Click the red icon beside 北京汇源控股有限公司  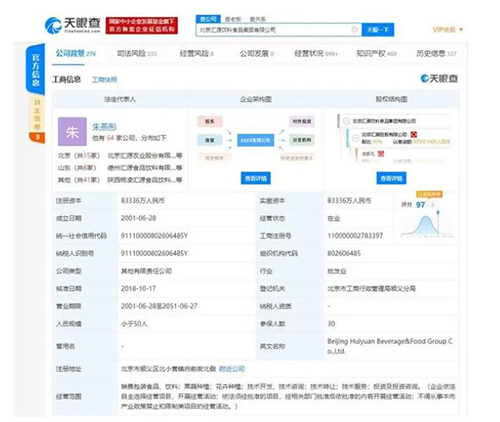click(x=414, y=134)
